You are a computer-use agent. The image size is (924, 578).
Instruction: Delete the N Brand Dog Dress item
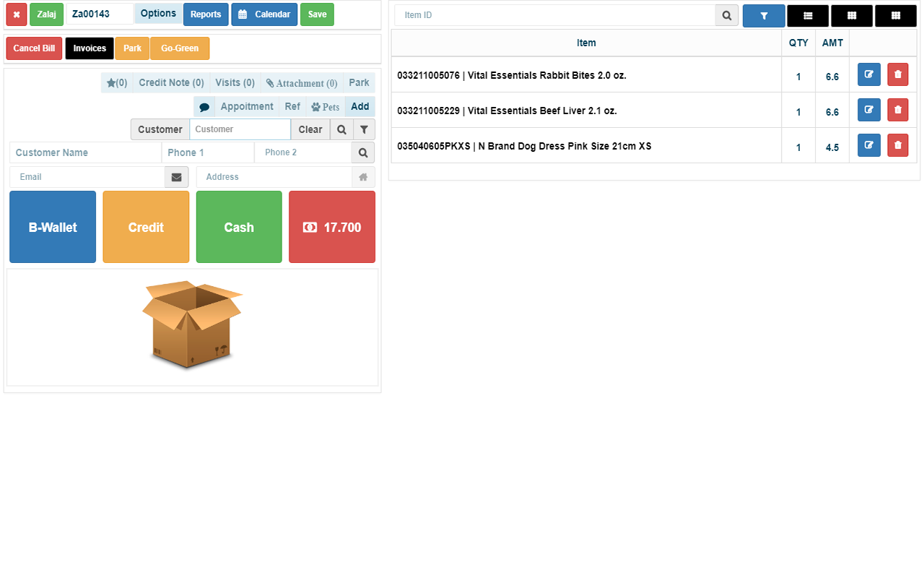click(897, 145)
